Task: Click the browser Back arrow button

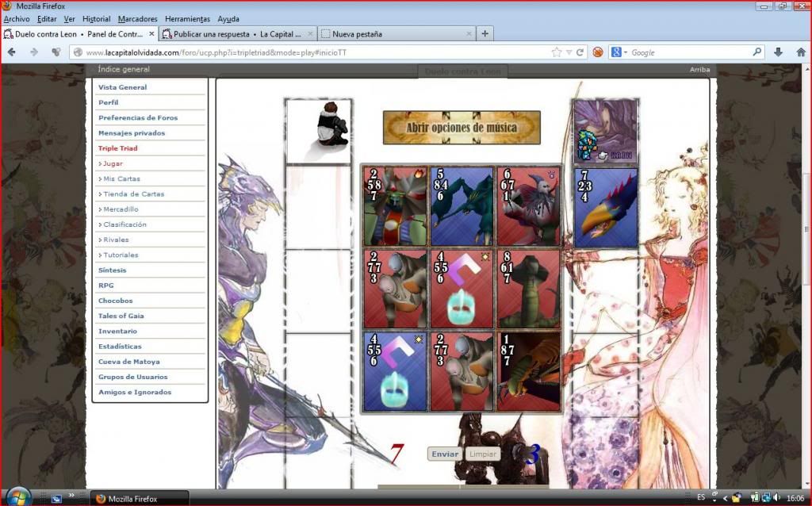Action: (11, 52)
